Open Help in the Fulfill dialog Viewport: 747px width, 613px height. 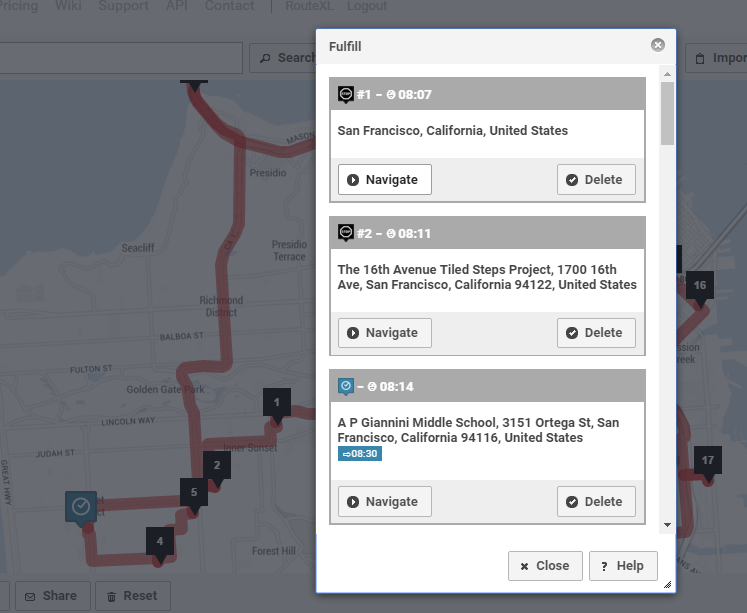coord(623,566)
